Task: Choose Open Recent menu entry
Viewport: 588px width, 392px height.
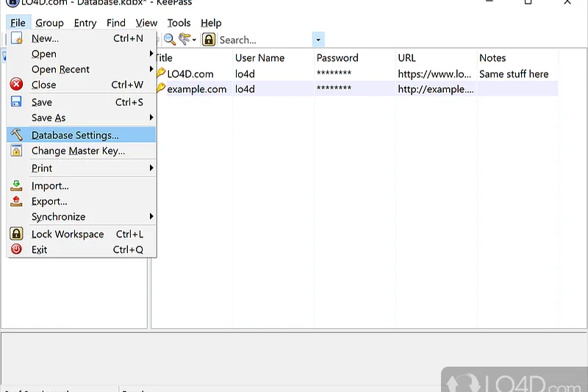Action: 82,69
